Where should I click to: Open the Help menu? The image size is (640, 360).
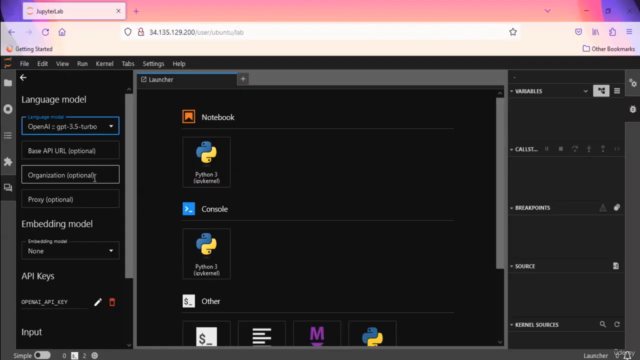point(179,64)
